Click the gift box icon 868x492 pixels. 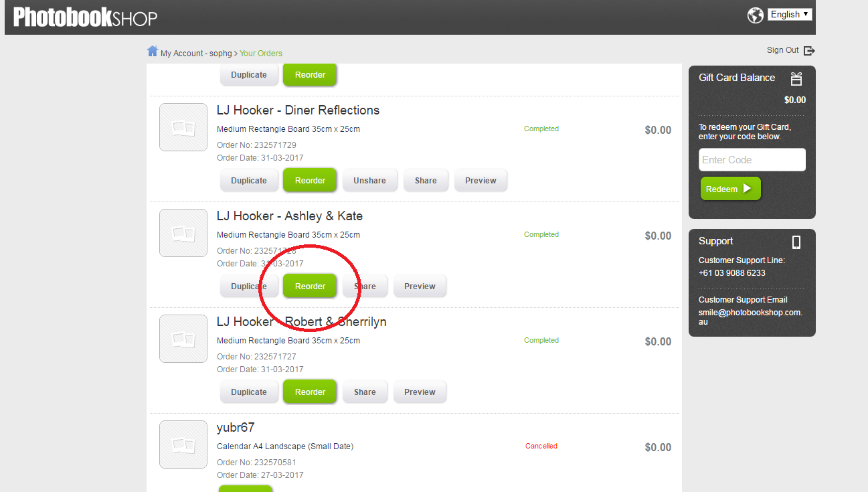796,79
